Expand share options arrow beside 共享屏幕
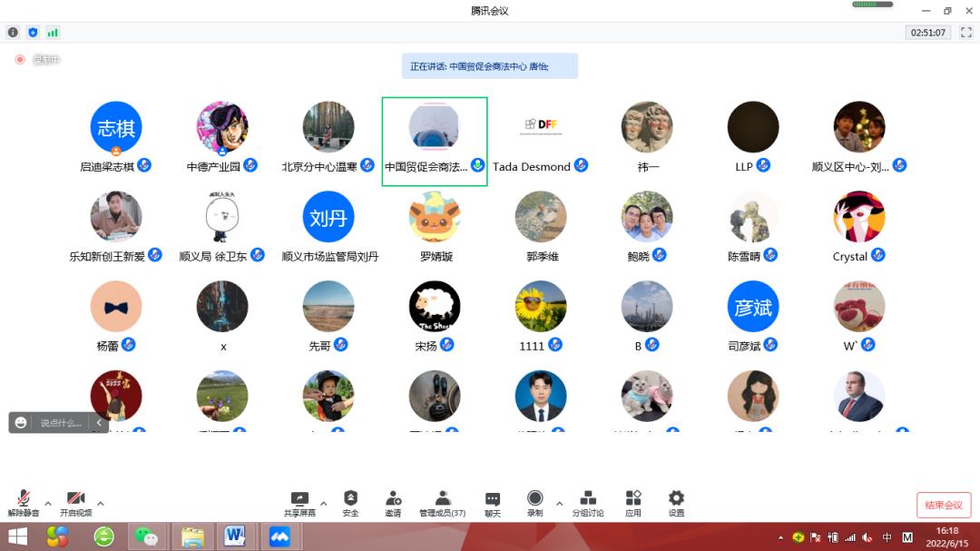This screenshot has width=980, height=551. 324,504
